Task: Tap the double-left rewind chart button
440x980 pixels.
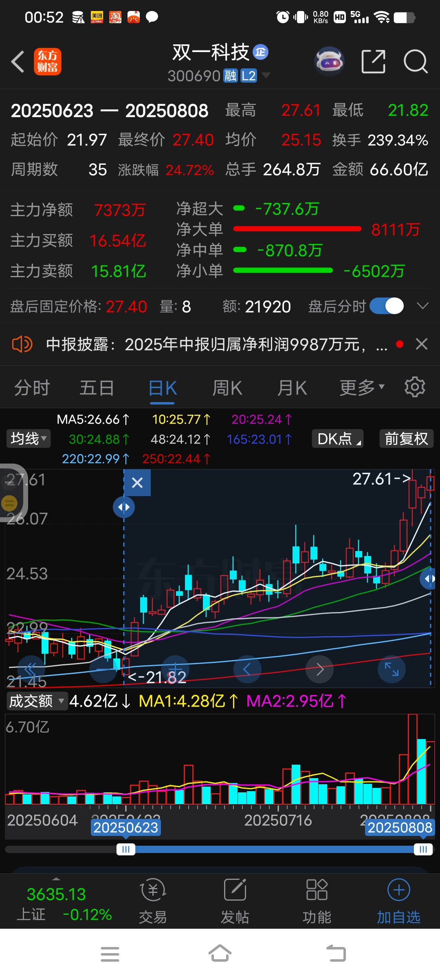Action: [x=31, y=669]
